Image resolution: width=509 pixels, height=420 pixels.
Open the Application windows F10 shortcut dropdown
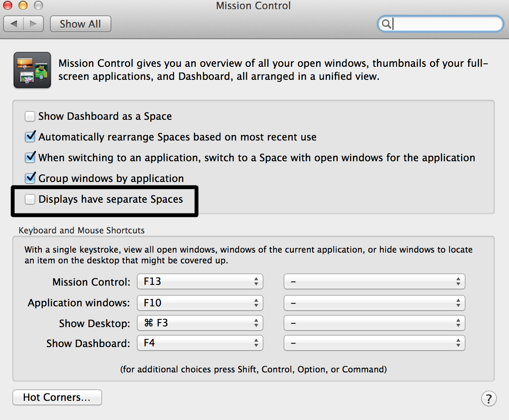click(200, 303)
